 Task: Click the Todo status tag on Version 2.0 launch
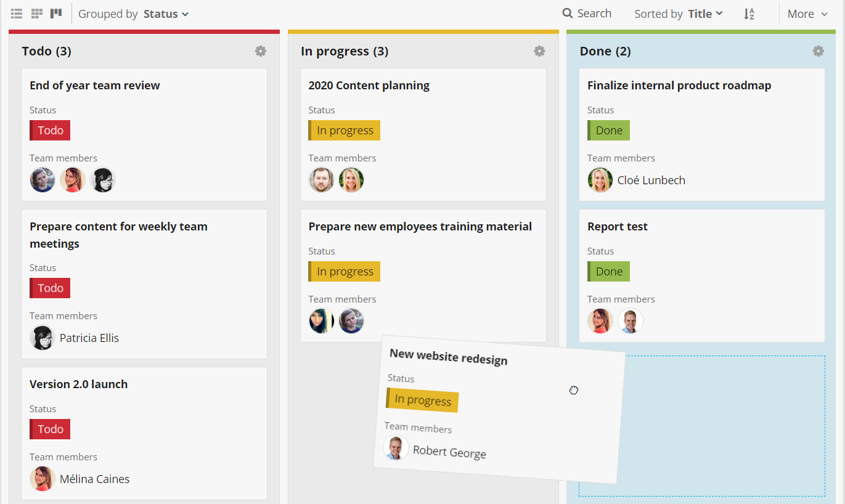[50, 429]
